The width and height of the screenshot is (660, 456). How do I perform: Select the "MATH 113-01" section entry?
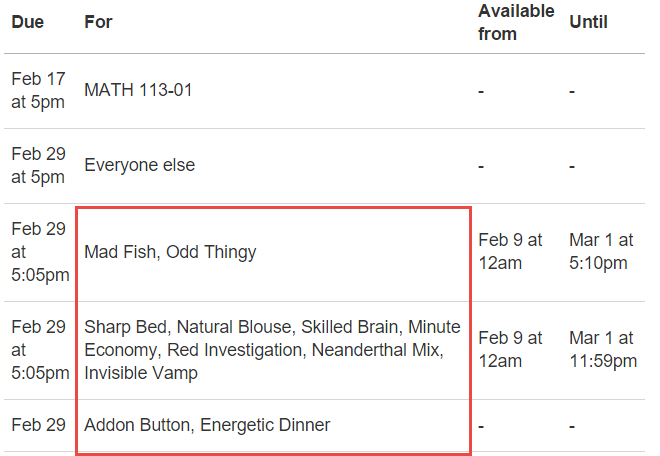(138, 90)
